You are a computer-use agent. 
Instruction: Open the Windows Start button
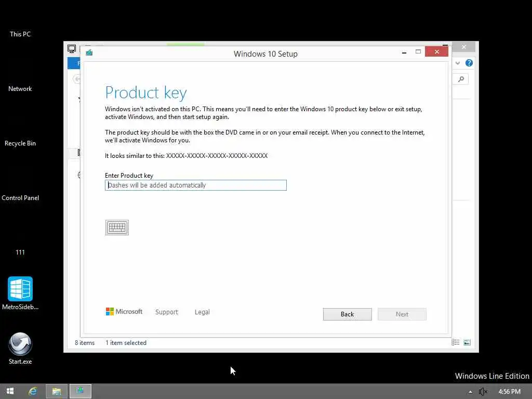point(10,391)
